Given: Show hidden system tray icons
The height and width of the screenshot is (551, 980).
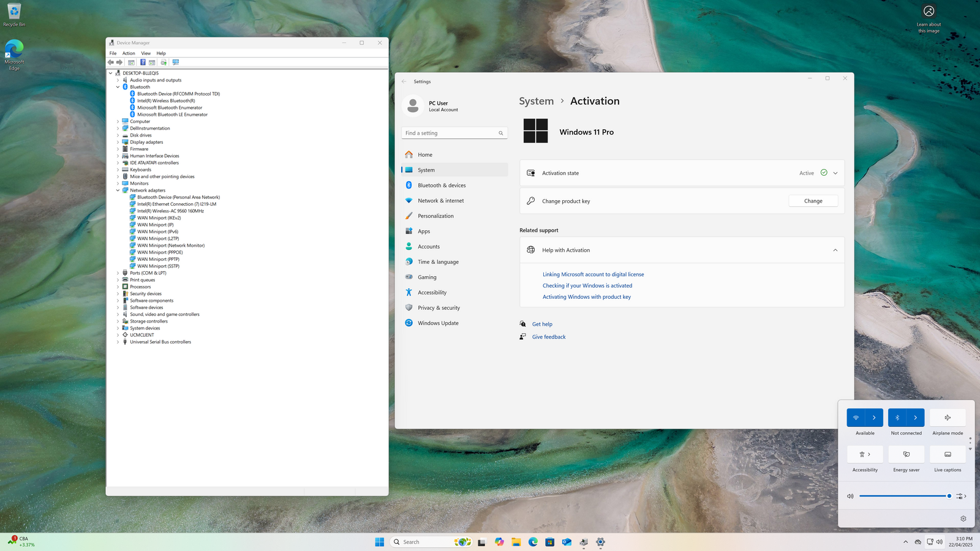Looking at the screenshot, I should coord(906,542).
